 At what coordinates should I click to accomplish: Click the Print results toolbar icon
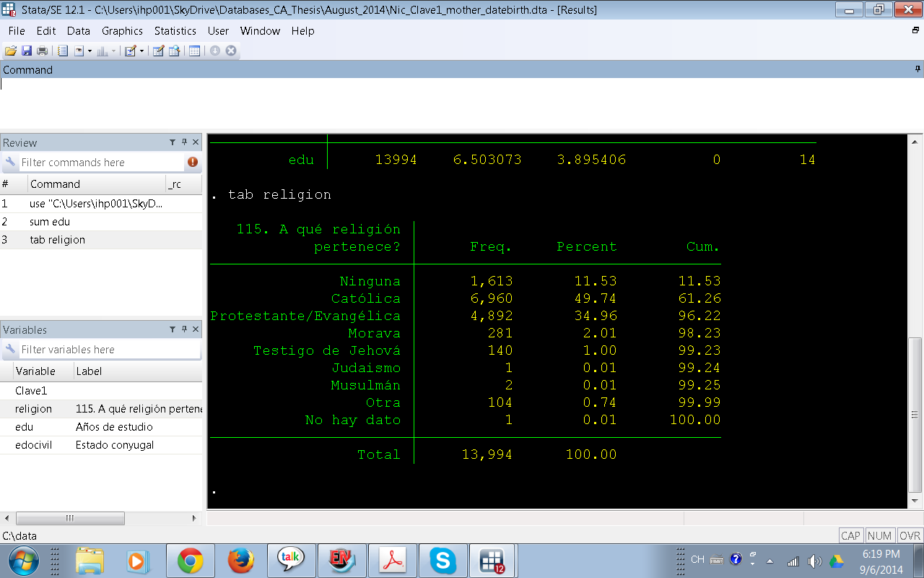tap(42, 51)
